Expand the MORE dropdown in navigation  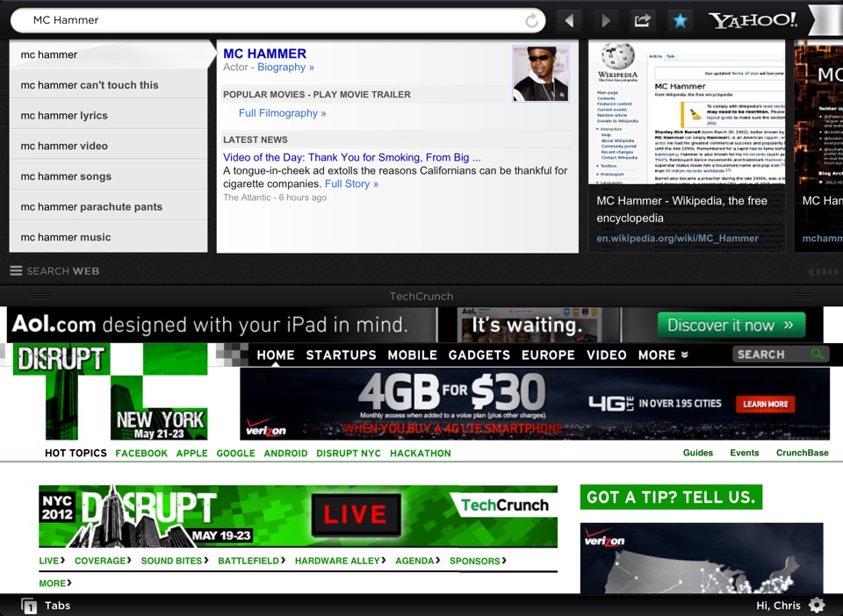pos(663,355)
